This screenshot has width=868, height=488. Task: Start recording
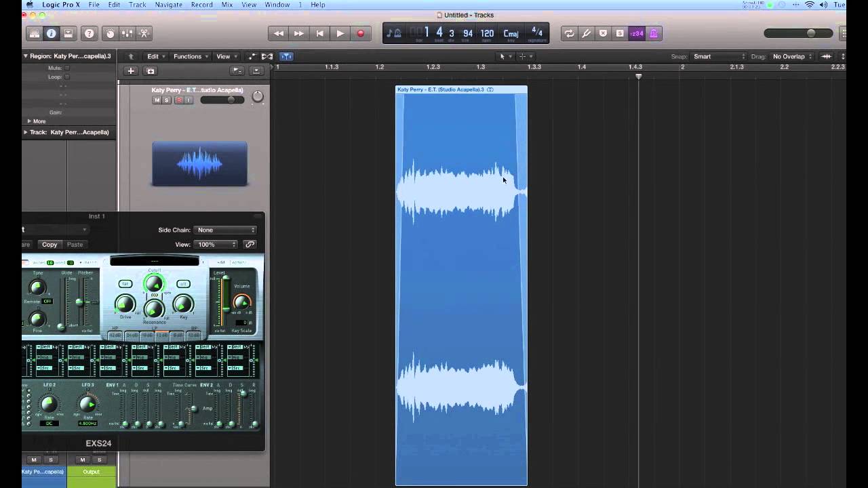click(361, 33)
